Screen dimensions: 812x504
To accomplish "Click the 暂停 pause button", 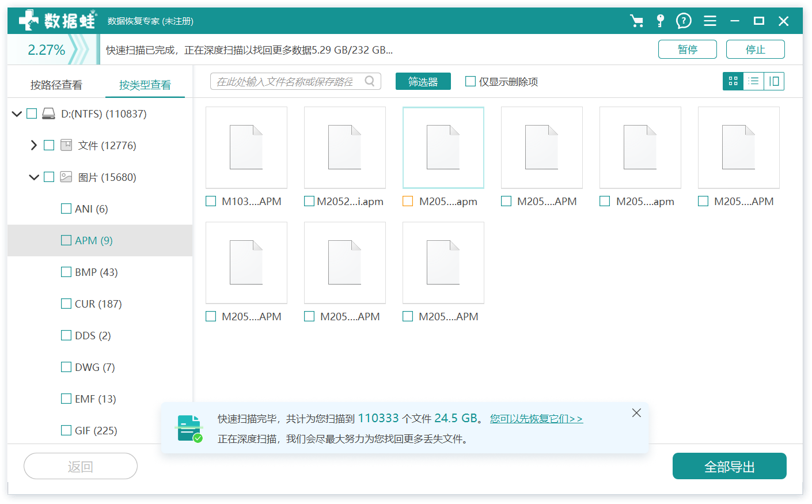I will click(x=688, y=50).
